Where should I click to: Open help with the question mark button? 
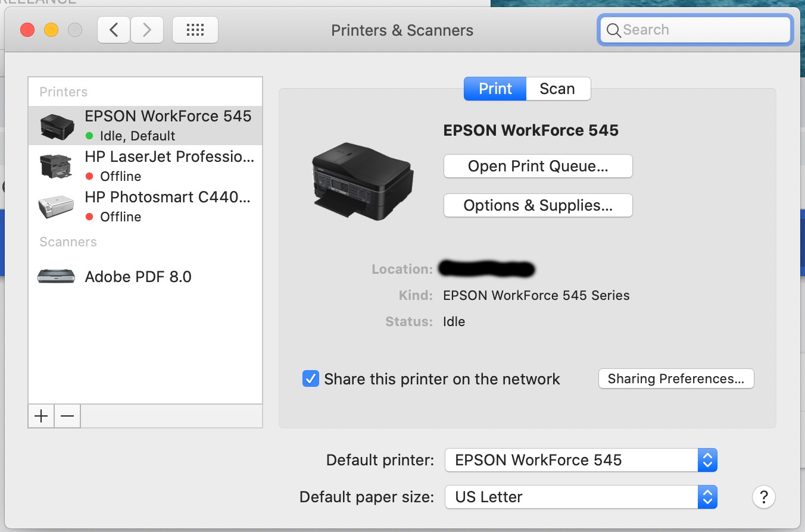coord(764,496)
